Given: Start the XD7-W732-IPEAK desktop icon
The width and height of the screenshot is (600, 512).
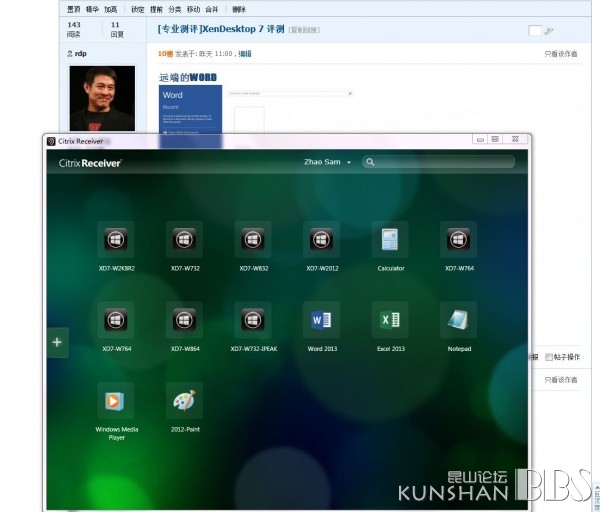Looking at the screenshot, I should tap(253, 320).
